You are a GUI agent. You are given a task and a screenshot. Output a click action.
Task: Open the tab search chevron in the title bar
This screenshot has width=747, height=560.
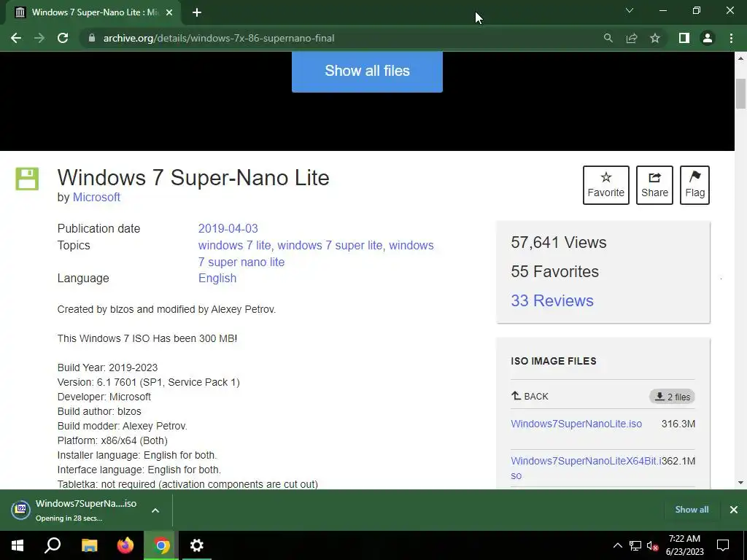630,10
